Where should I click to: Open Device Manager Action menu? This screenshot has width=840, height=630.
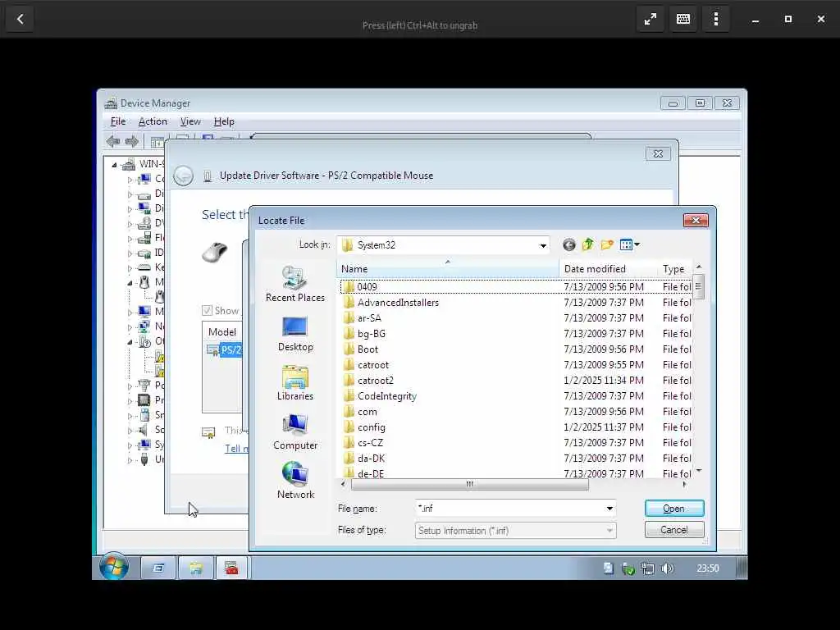153,121
